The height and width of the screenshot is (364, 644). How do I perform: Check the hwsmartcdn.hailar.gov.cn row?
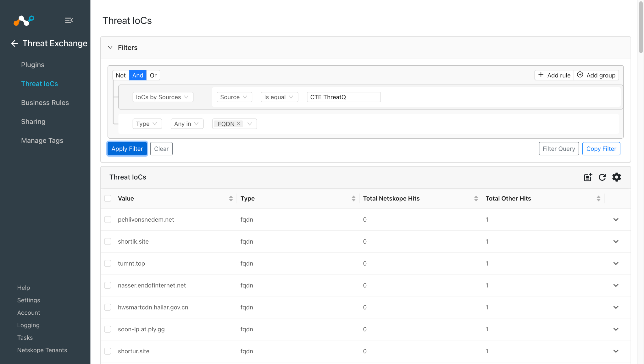(108, 307)
